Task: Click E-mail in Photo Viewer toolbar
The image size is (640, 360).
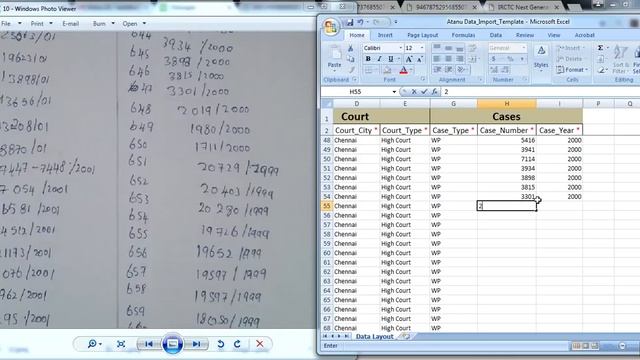Action: tap(71, 24)
